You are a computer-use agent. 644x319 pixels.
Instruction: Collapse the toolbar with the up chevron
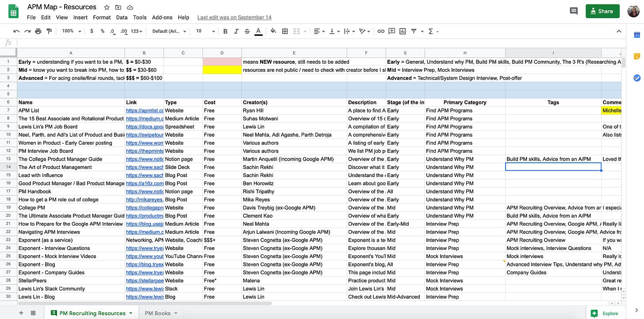click(619, 31)
